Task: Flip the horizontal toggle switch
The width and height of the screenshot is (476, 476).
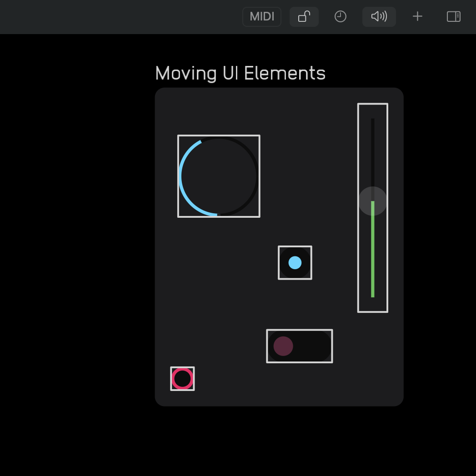Action: tap(299, 346)
